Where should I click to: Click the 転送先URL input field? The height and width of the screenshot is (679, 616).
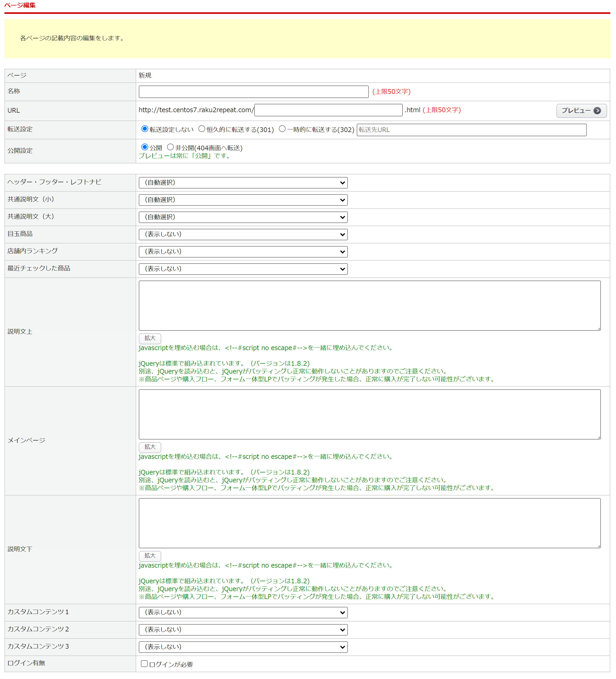pyautogui.click(x=471, y=130)
